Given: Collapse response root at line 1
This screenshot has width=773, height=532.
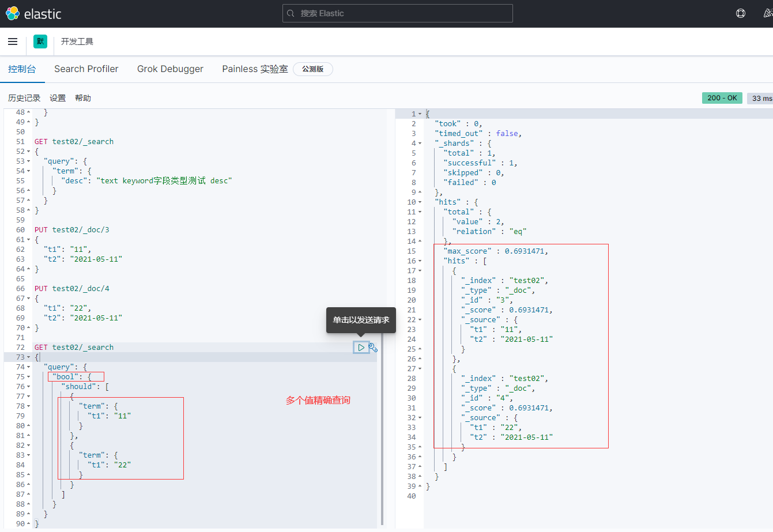Looking at the screenshot, I should coord(420,114).
